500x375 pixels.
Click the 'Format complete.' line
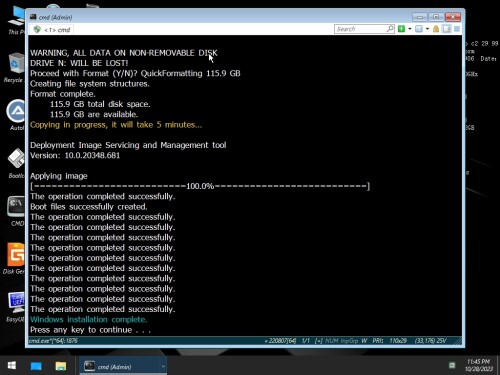click(62, 94)
